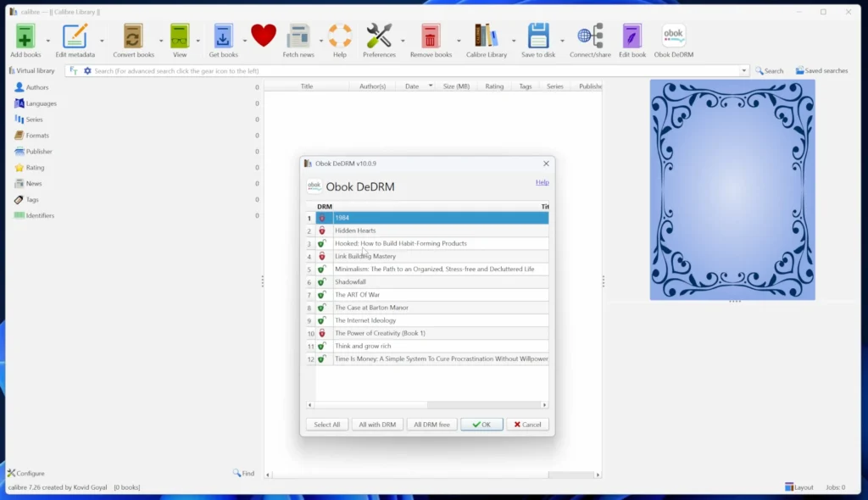Sort the book list by Title column
This screenshot has width=868, height=500.
307,86
